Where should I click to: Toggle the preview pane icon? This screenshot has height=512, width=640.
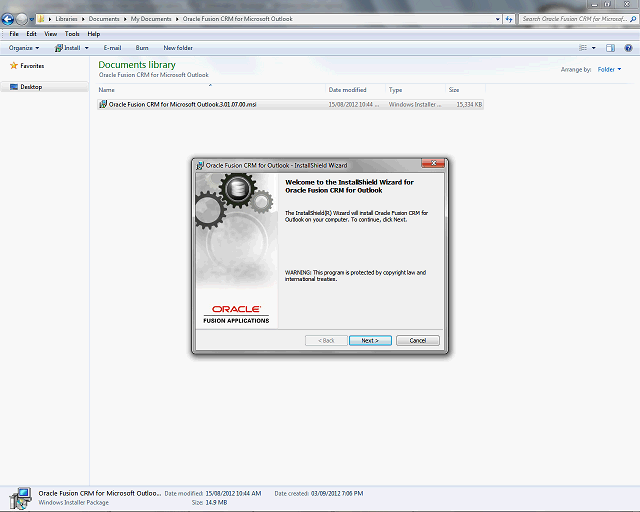click(610, 48)
